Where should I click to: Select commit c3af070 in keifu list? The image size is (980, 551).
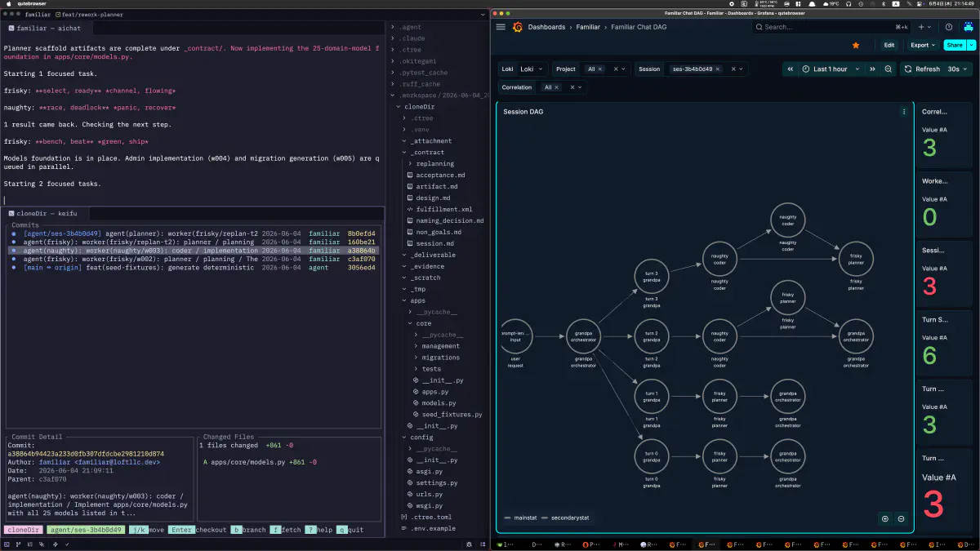[194, 259]
